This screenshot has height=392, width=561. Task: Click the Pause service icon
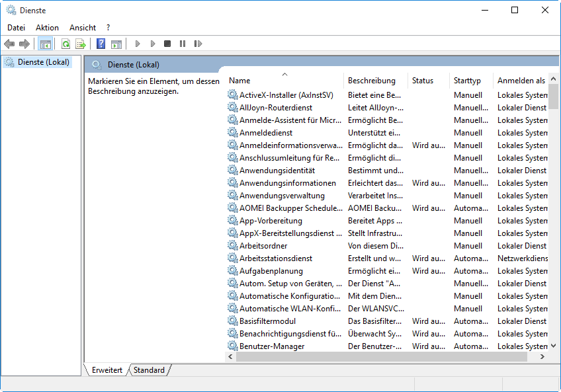click(183, 44)
